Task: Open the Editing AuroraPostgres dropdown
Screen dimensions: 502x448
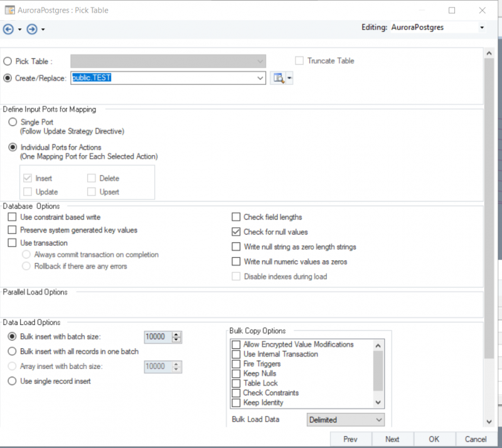Action: click(481, 28)
